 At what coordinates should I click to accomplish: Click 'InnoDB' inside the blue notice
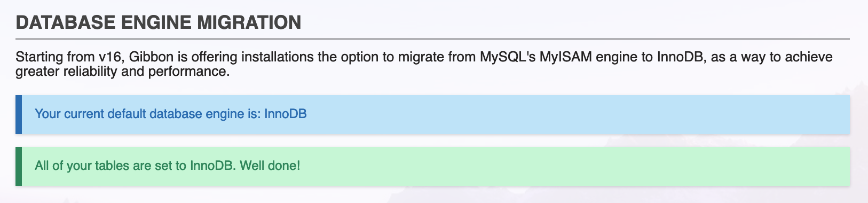[286, 114]
